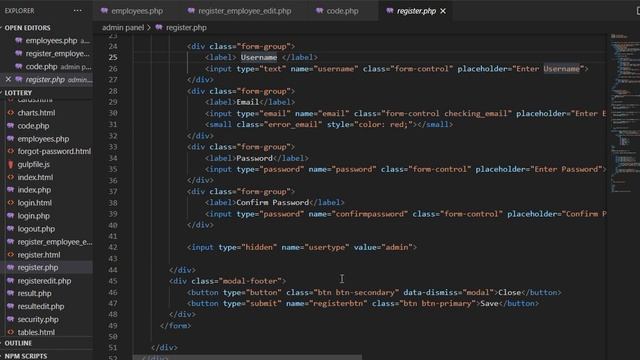Click line number 42 in gutter
Screen dimensions: 640x360
point(113,247)
